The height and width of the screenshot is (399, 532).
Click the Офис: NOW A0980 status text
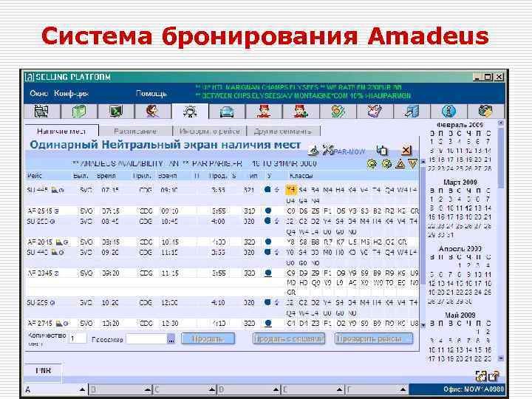point(474,389)
